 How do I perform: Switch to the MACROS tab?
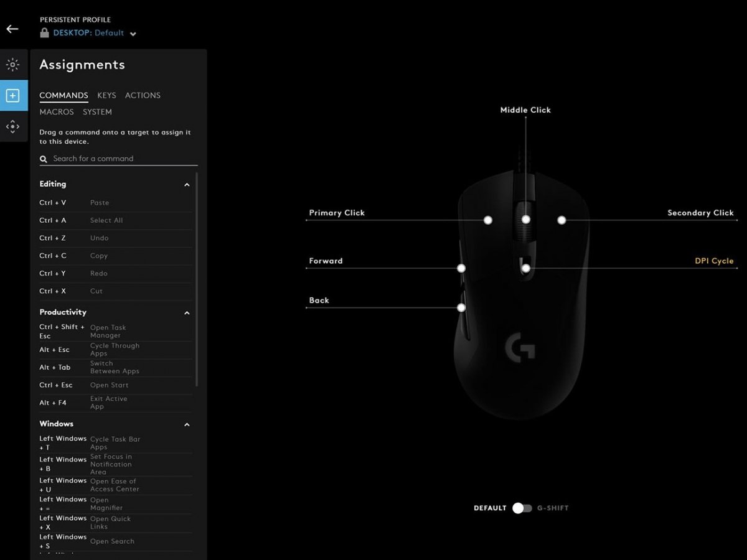click(x=57, y=112)
